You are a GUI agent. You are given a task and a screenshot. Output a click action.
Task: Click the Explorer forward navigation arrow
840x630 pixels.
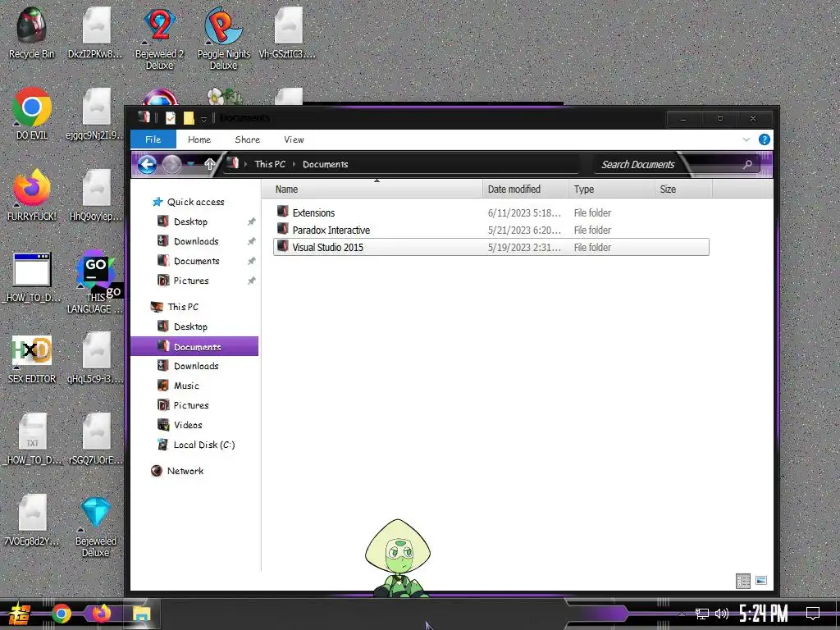click(171, 164)
